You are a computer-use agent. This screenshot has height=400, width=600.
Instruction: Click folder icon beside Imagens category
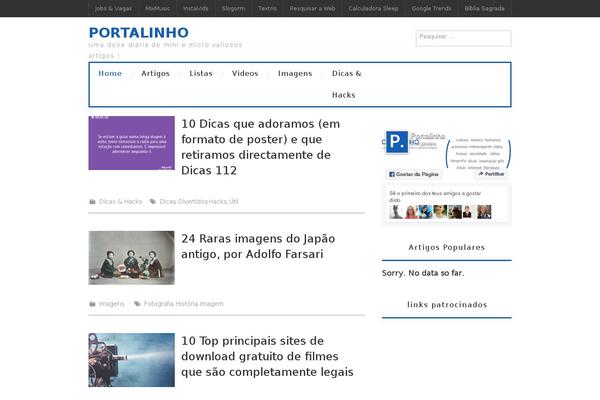92,304
